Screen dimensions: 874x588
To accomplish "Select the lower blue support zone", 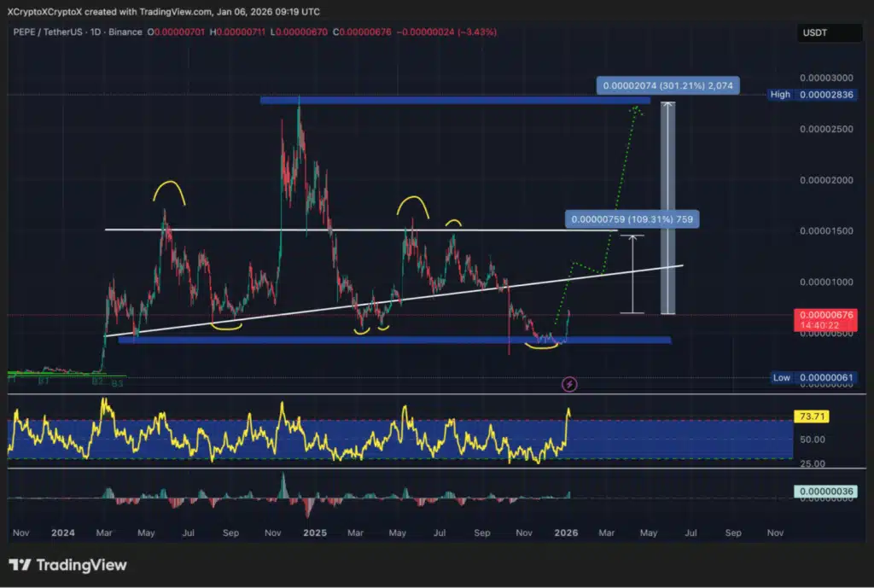I will 393,340.
